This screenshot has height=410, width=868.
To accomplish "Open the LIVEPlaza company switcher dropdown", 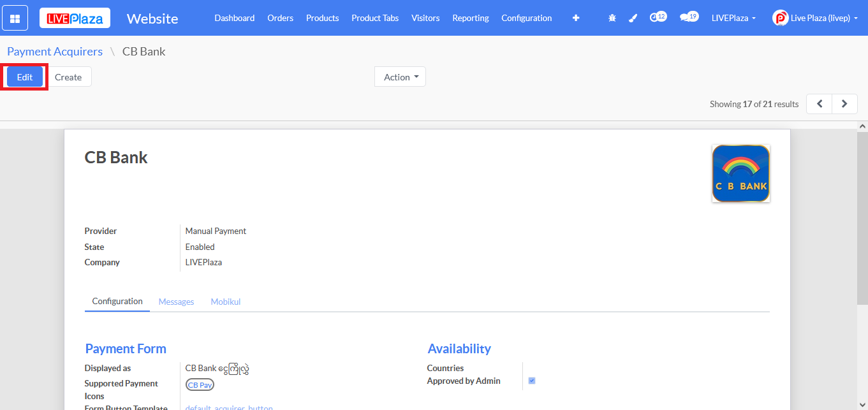I will [733, 18].
